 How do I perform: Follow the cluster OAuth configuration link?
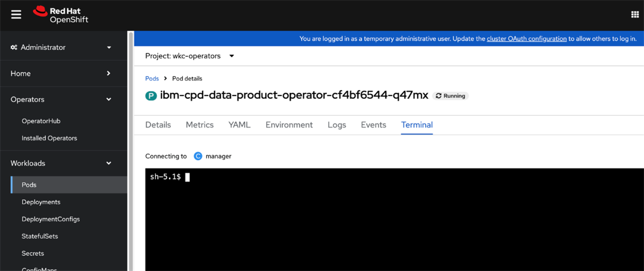point(526,39)
